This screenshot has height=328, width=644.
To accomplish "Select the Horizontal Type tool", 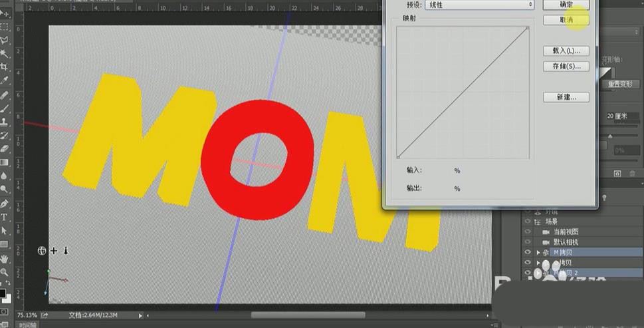I will click(x=5, y=218).
